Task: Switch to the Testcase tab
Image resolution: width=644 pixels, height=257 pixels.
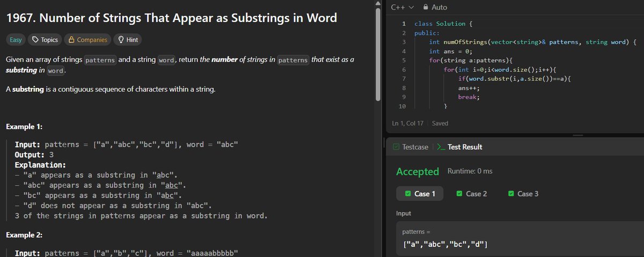Action: (411, 146)
